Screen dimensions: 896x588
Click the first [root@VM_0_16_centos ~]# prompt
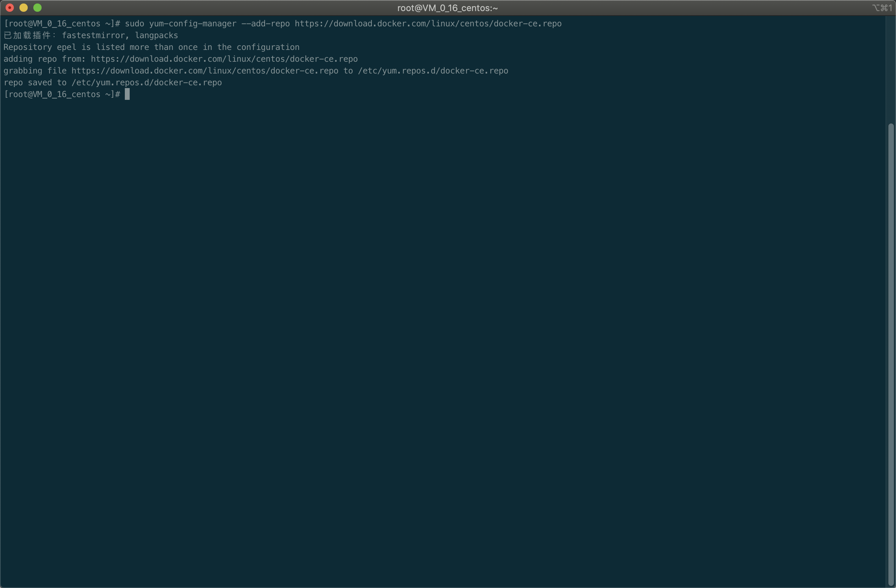click(62, 24)
